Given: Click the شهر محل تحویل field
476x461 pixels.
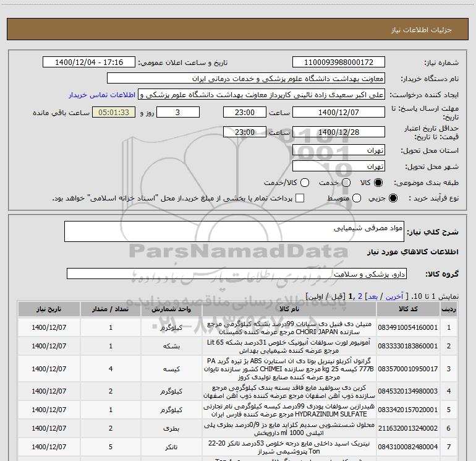Looking at the screenshot, I should click(x=339, y=166).
